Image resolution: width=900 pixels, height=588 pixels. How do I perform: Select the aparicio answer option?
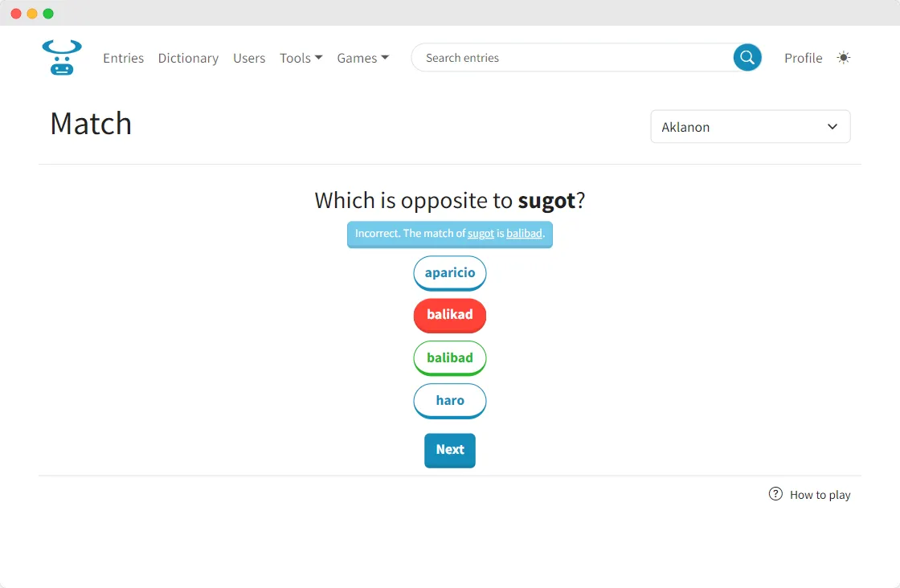tap(449, 273)
